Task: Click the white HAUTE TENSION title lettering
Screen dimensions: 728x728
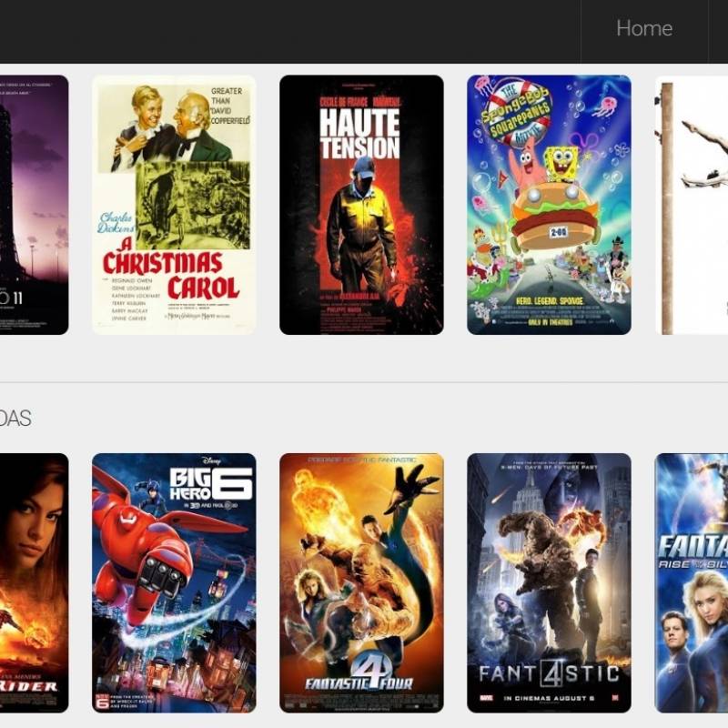Action: tap(359, 135)
